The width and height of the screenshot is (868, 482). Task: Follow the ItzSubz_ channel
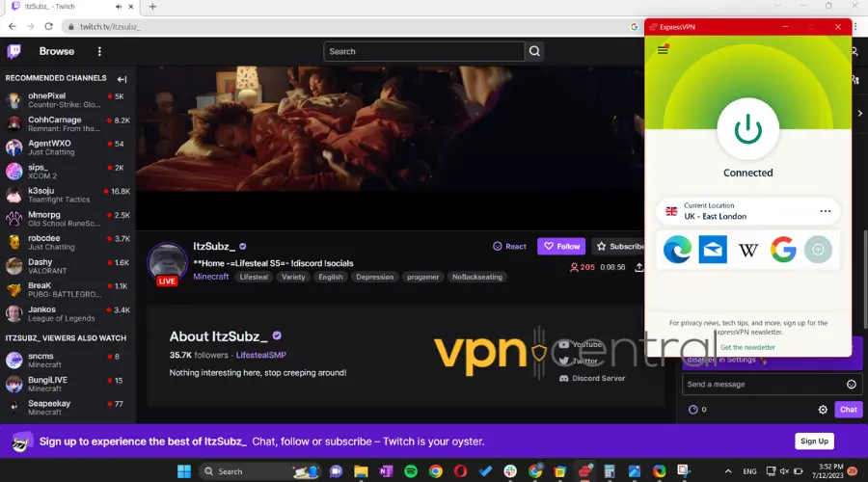561,247
